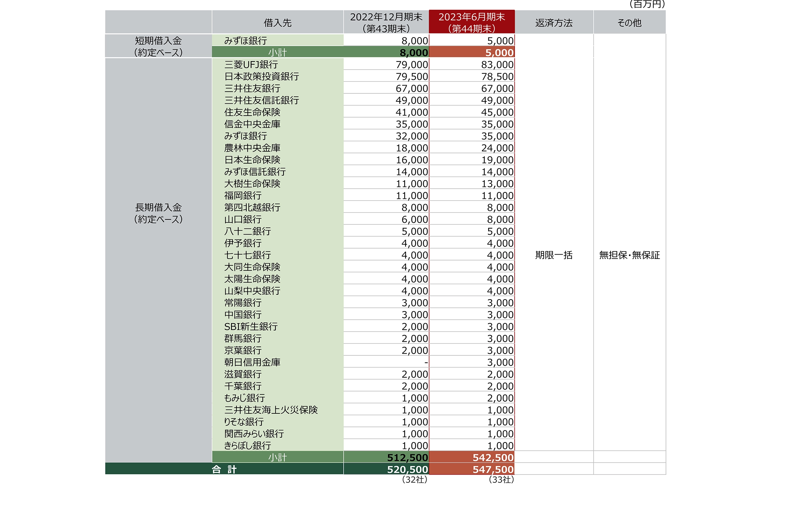Select the 伊予銀行 lender name
The height and width of the screenshot is (505, 812).
(x=243, y=243)
